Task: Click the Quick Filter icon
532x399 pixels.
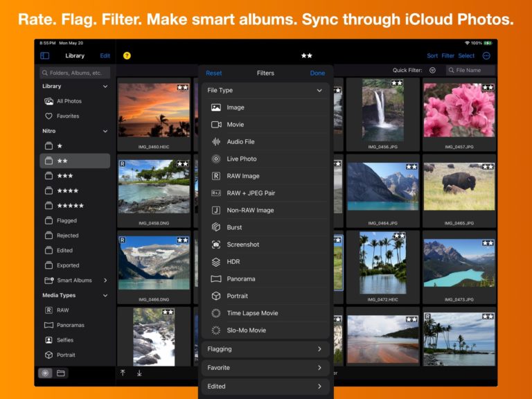Action: (432, 70)
